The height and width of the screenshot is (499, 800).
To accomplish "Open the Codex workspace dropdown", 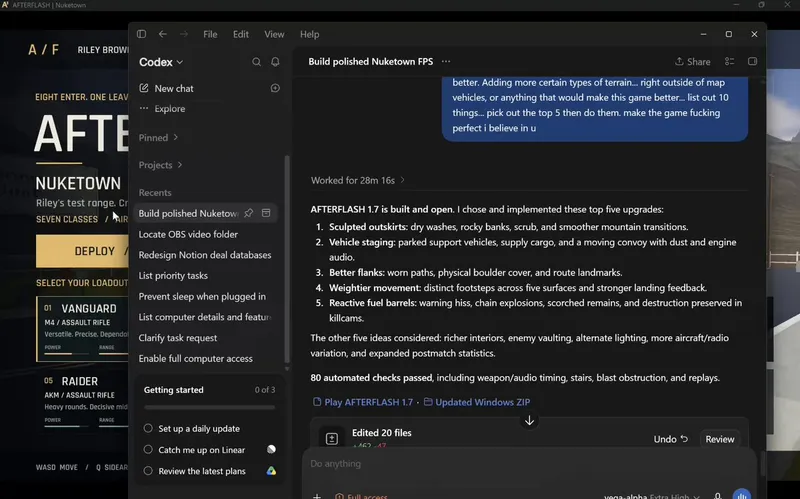I will [x=161, y=62].
